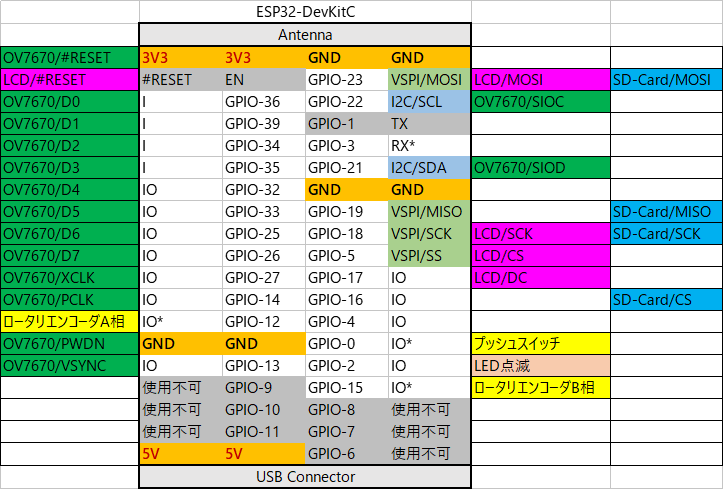This screenshot has width=723, height=489.
Task: Select the GPIO-12 cell
Action: tap(264, 322)
